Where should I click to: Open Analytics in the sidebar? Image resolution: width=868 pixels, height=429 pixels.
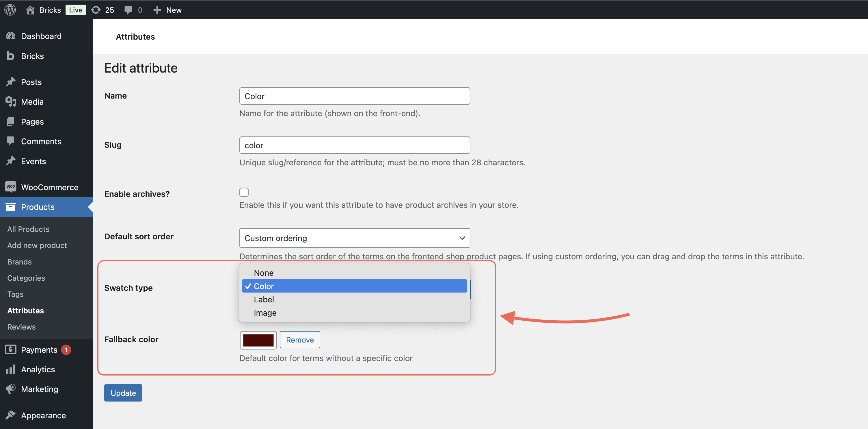point(38,369)
